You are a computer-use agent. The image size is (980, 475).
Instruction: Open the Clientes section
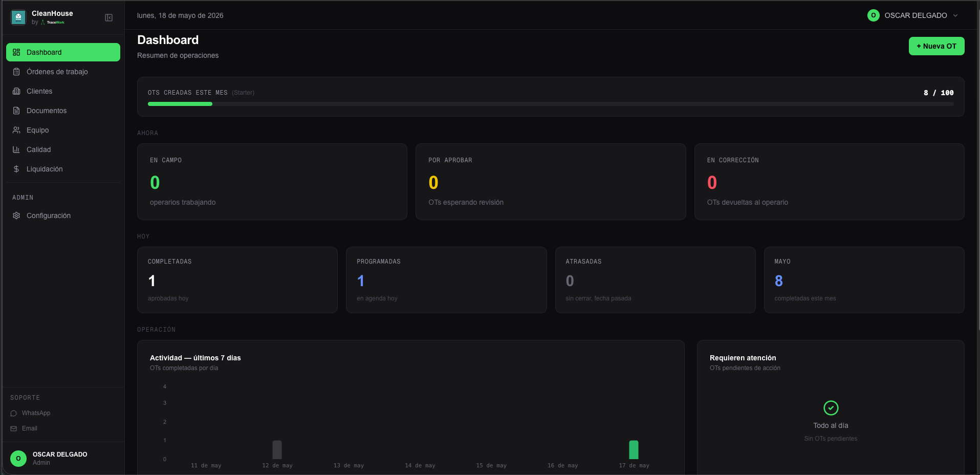click(63, 91)
